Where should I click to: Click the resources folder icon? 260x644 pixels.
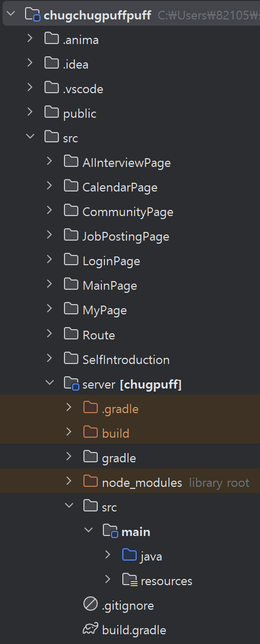129,581
